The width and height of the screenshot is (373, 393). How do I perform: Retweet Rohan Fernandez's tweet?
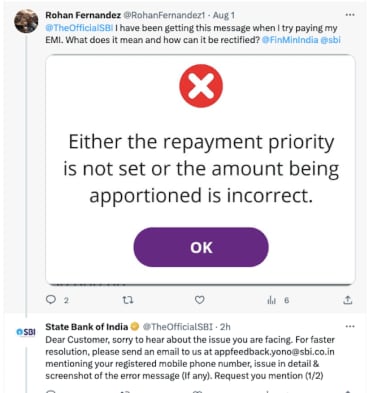pyautogui.click(x=128, y=300)
